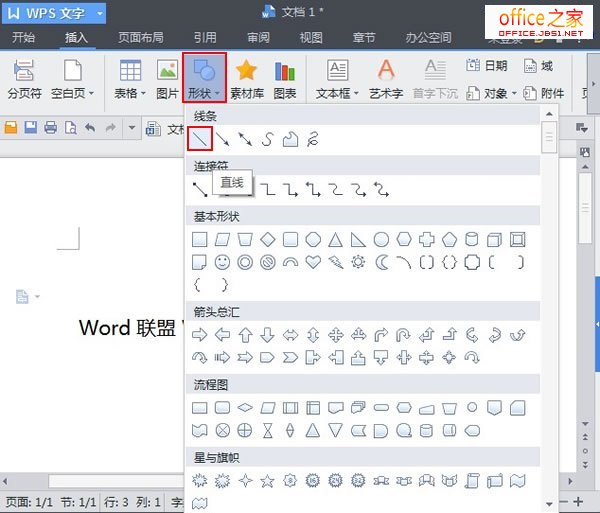The image size is (600, 513).
Task: Select the isosceles triangle basic shape
Action: pyautogui.click(x=336, y=240)
